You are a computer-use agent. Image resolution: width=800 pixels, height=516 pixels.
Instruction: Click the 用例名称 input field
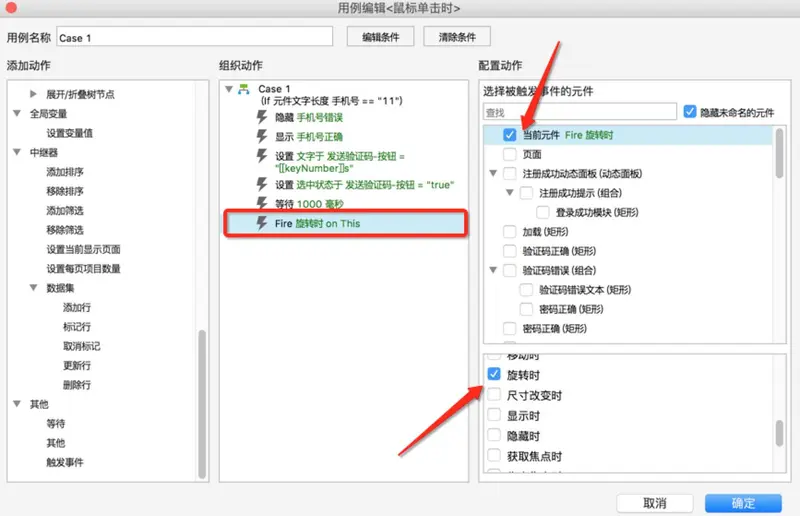click(194, 37)
